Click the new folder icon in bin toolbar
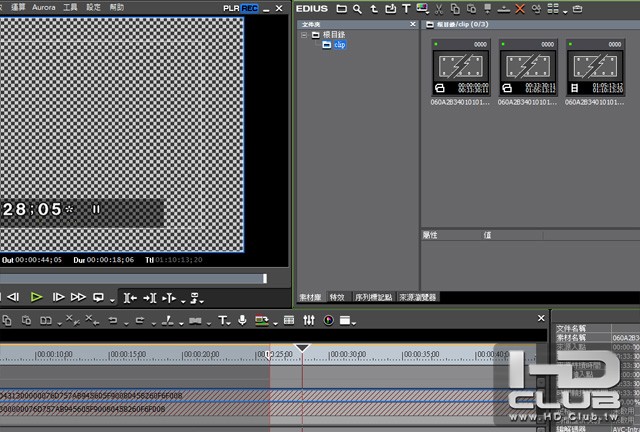640x432 pixels. click(341, 8)
